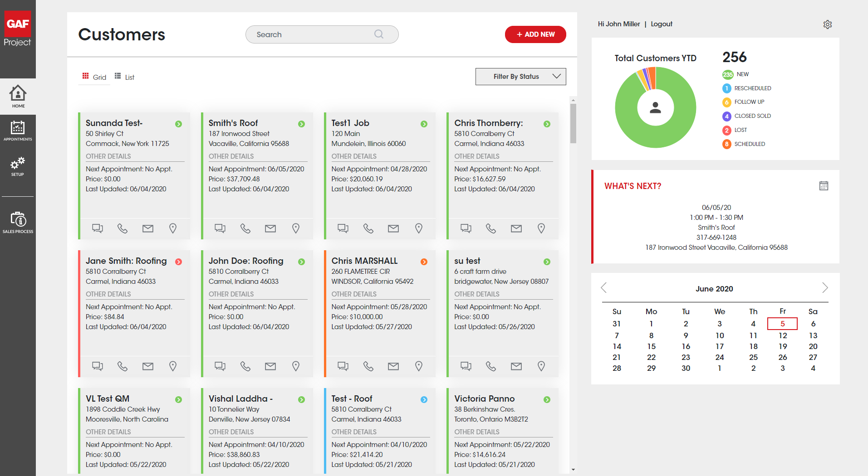
Task: Click orange status arrow on Chris MARSHALL card
Action: pos(424,262)
